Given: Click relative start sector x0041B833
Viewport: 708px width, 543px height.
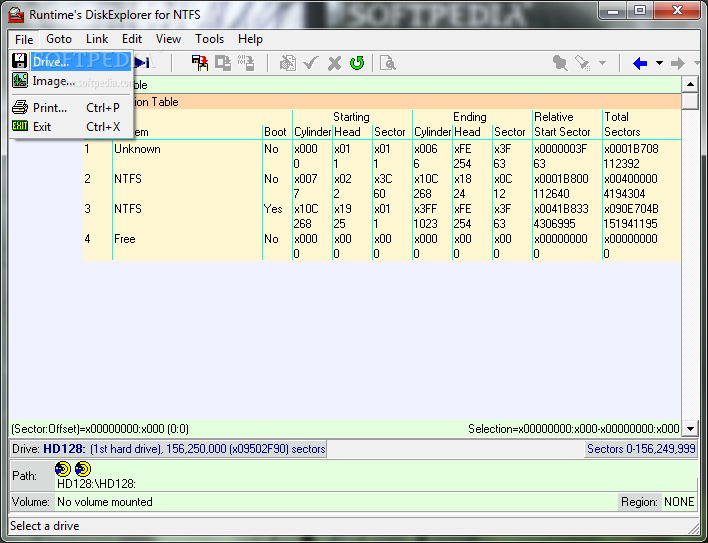Looking at the screenshot, I should pyautogui.click(x=561, y=209).
